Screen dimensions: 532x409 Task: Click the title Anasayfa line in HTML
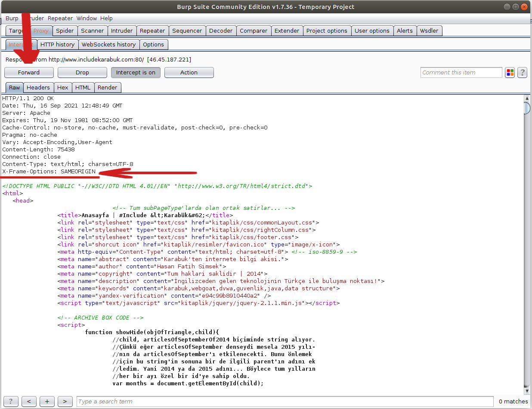point(145,215)
